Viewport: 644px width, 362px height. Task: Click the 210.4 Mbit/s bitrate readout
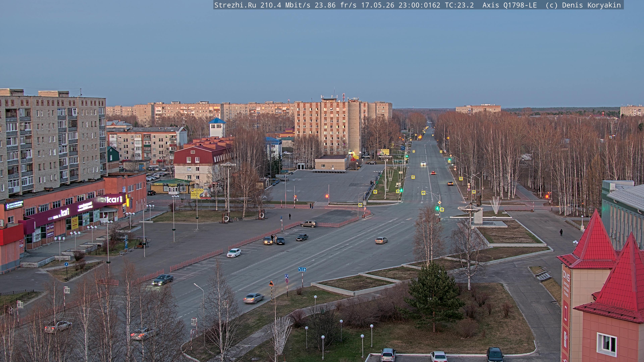click(x=285, y=5)
